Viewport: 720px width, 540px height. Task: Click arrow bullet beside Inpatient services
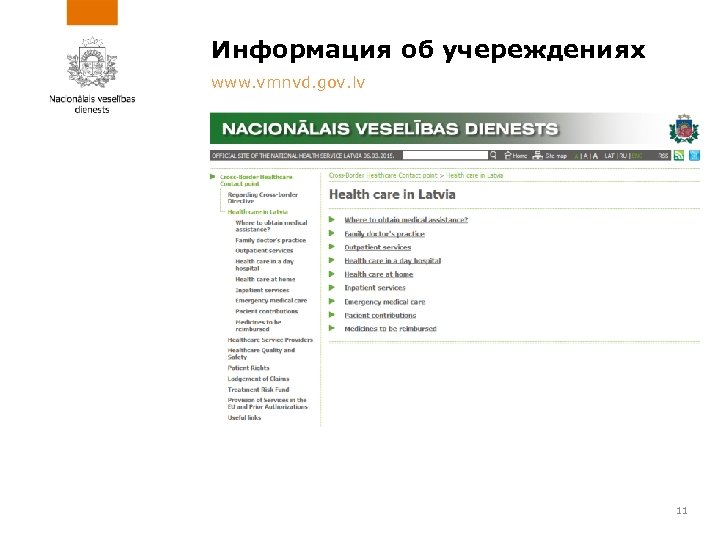click(x=332, y=288)
